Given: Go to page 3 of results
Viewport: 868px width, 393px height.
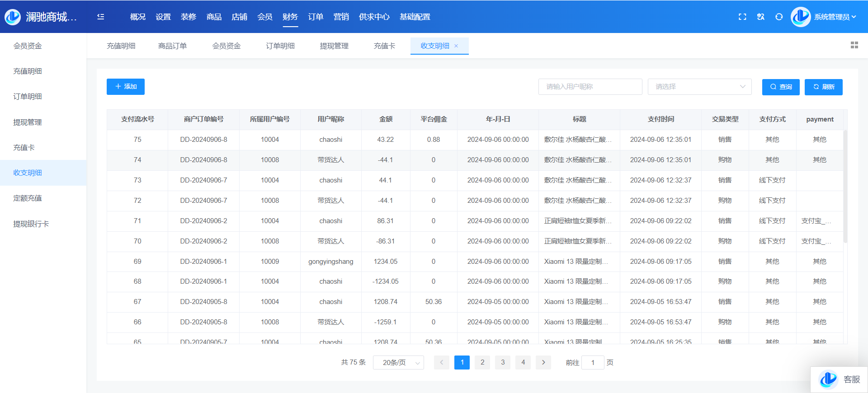Looking at the screenshot, I should point(503,362).
